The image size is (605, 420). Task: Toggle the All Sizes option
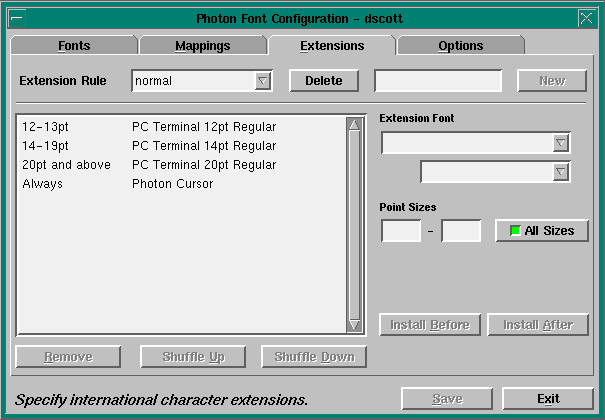pos(542,231)
